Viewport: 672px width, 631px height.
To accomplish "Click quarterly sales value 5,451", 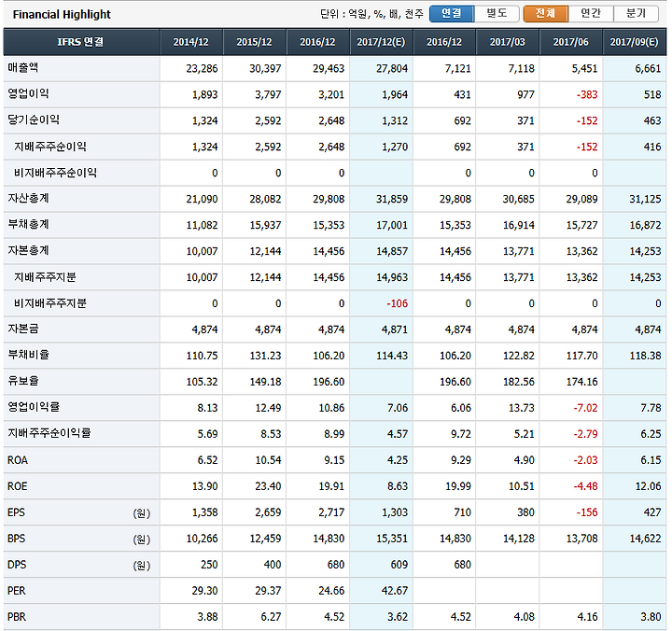I will 584,68.
